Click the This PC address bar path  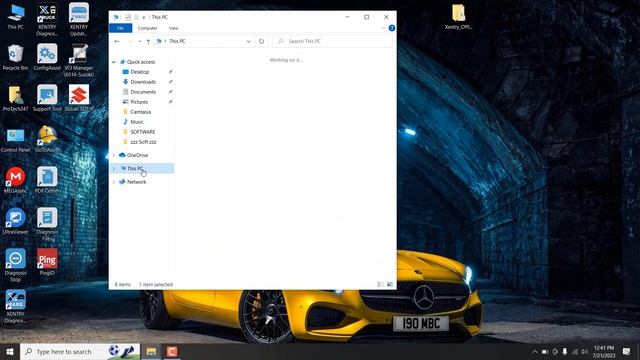[177, 41]
